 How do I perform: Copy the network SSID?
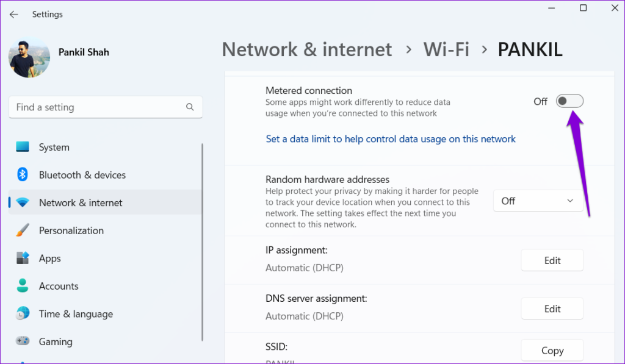pos(552,351)
